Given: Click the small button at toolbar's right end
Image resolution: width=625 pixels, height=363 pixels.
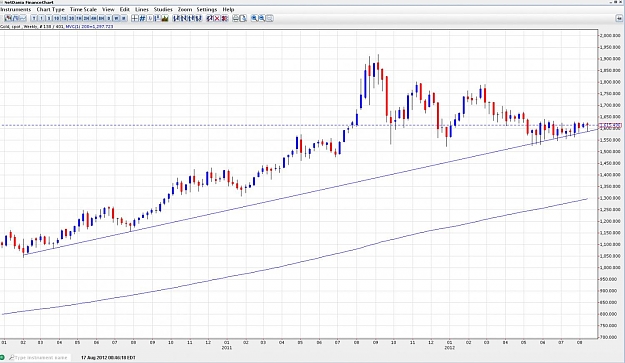Looking at the screenshot, I should tap(619, 18).
